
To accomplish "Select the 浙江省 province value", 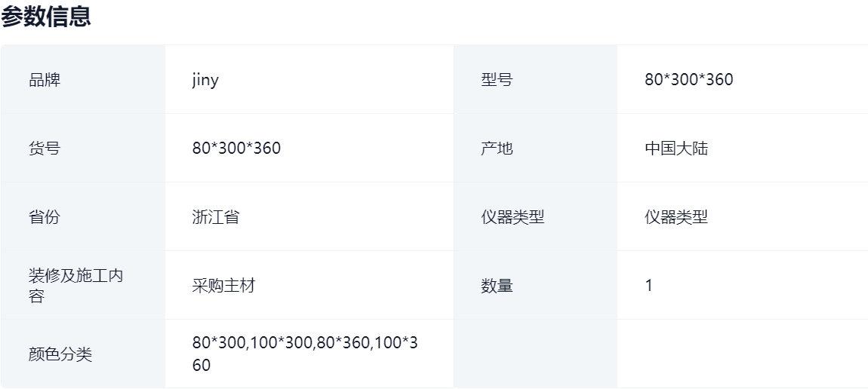I will (x=216, y=217).
